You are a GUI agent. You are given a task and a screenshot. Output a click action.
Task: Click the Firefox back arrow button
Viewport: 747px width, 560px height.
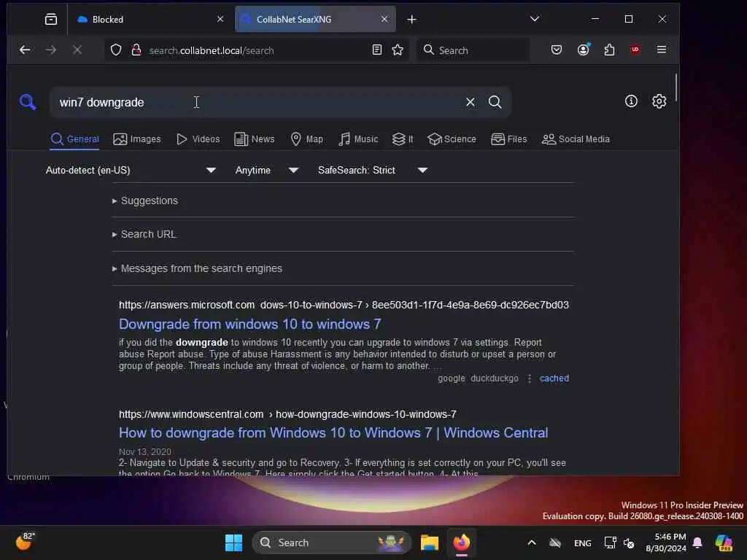pos(25,50)
